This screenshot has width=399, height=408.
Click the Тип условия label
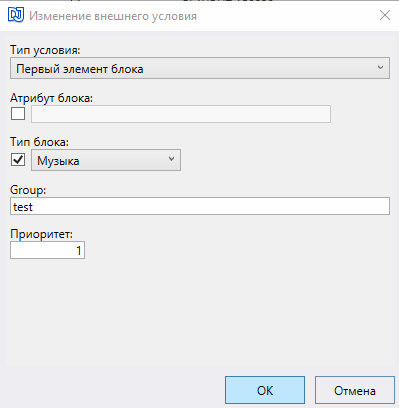click(x=45, y=50)
